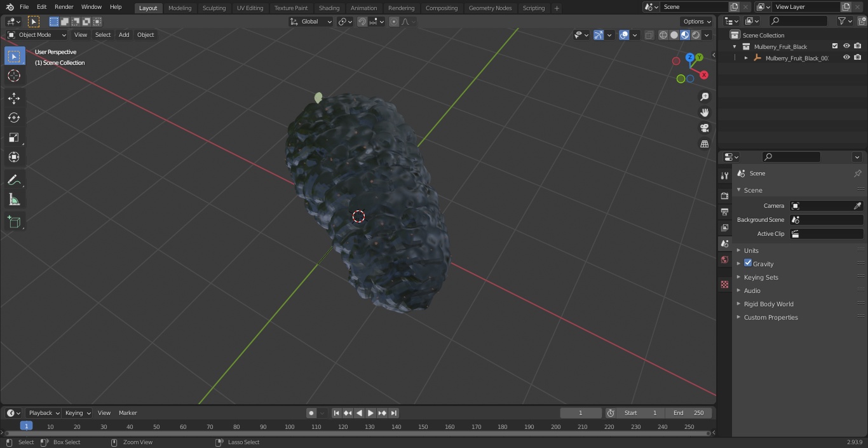Screen dimensions: 868x448
Task: Open the File menu
Action: pyautogui.click(x=24, y=7)
